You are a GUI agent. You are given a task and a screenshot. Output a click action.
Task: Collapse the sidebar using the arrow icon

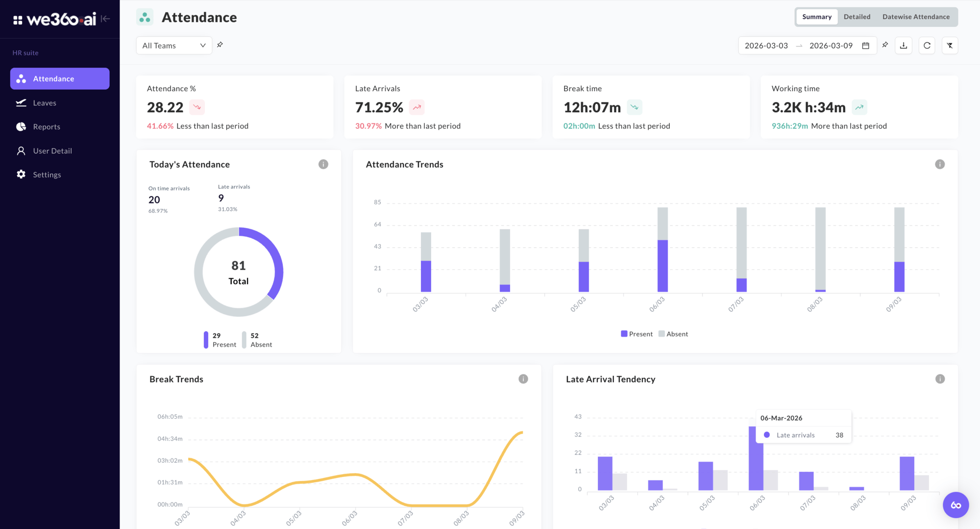click(105, 19)
